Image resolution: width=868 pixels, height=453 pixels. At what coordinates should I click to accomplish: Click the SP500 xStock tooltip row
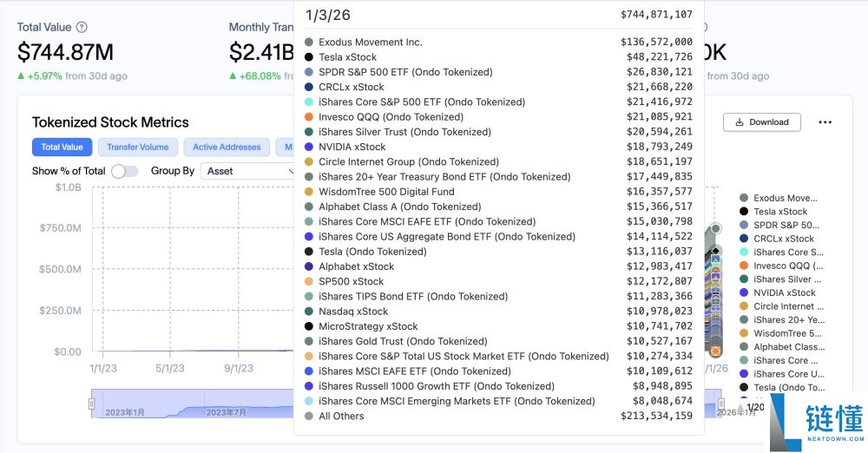[498, 281]
